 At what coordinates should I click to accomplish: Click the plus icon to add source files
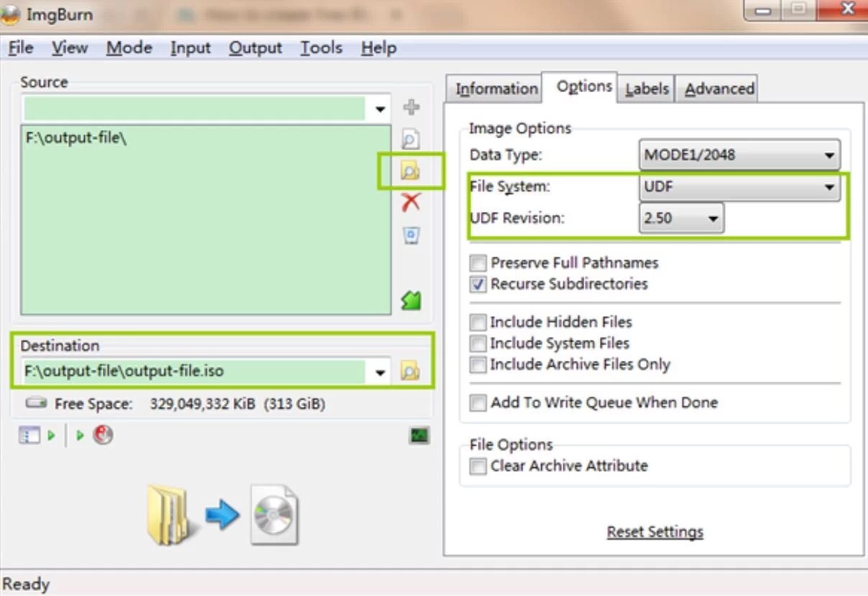coord(411,107)
